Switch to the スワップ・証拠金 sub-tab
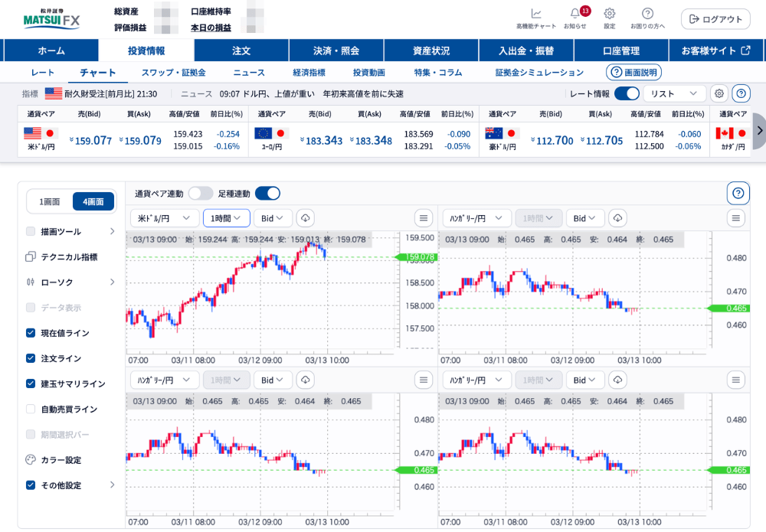 coord(173,73)
